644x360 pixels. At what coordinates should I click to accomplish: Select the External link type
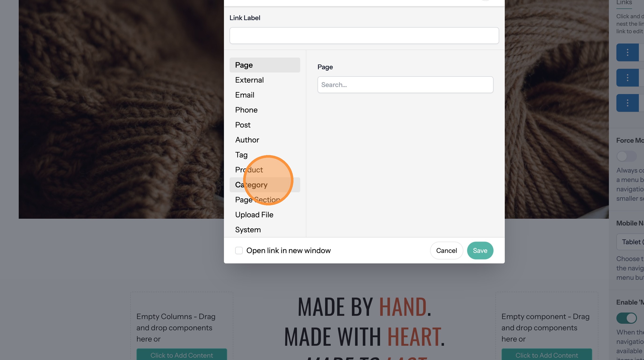coord(249,80)
